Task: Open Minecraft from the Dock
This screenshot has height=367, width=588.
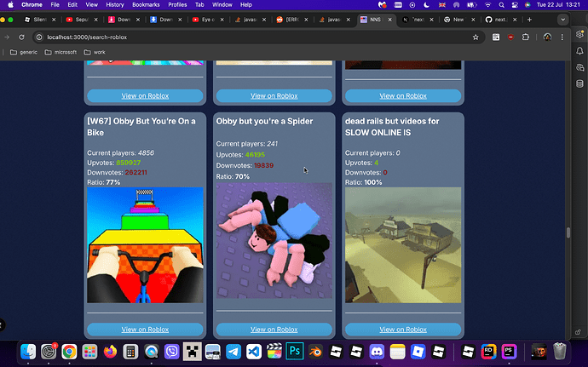Action: (x=193, y=352)
